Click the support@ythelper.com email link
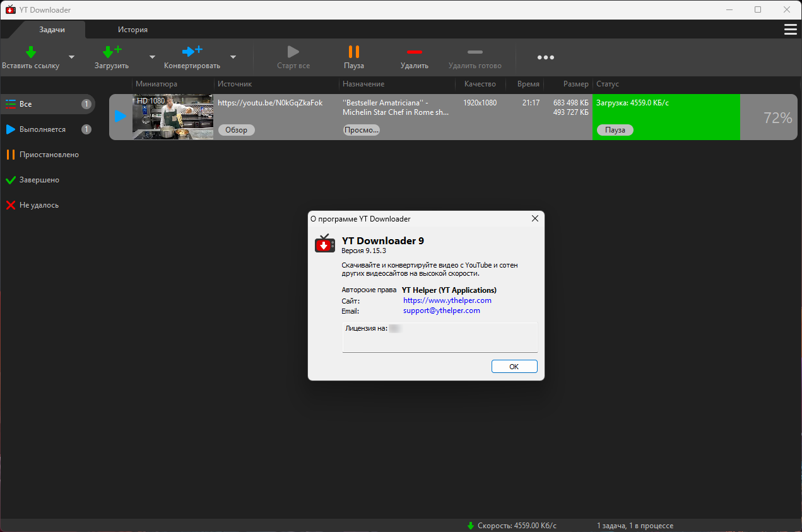Screen dimensions: 802x532 442,310
